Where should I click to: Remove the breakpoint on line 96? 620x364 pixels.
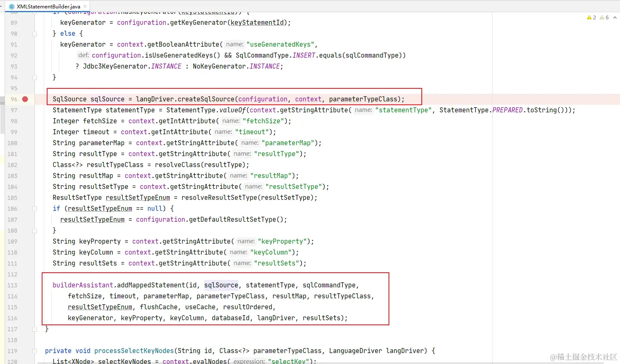25,99
